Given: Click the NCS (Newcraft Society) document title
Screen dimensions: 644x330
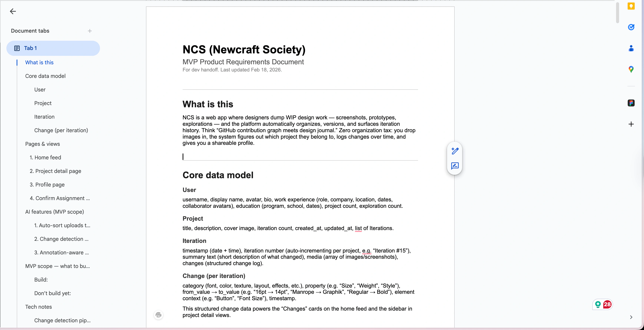Looking at the screenshot, I should coord(244,49).
